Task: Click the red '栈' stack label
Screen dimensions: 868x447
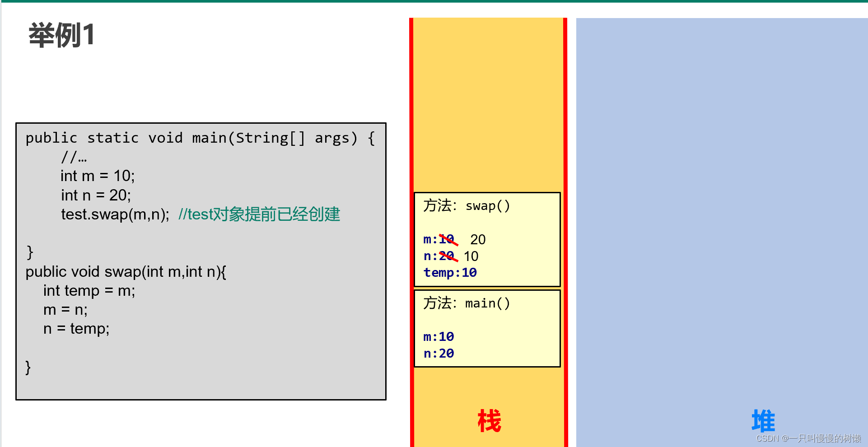Action: (x=489, y=421)
